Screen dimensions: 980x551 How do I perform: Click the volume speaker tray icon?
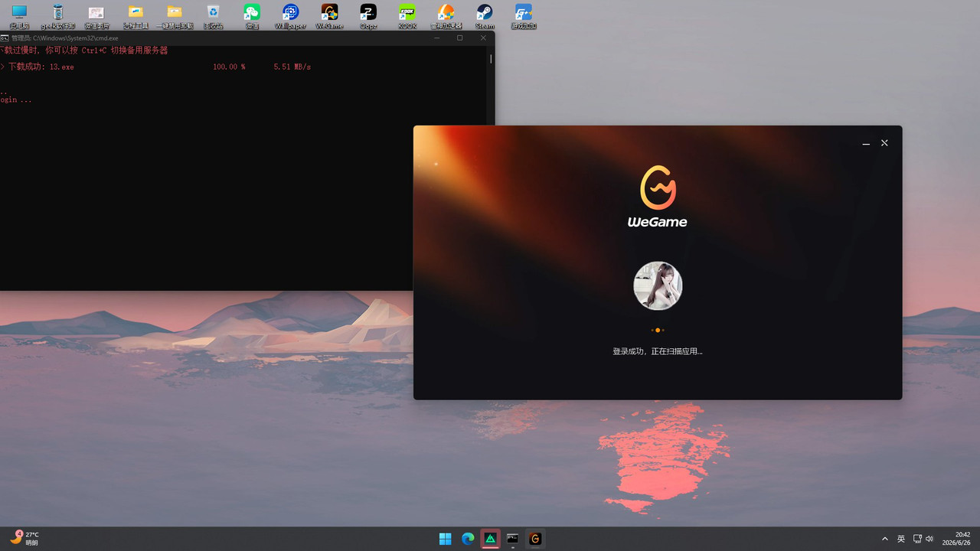pyautogui.click(x=929, y=539)
